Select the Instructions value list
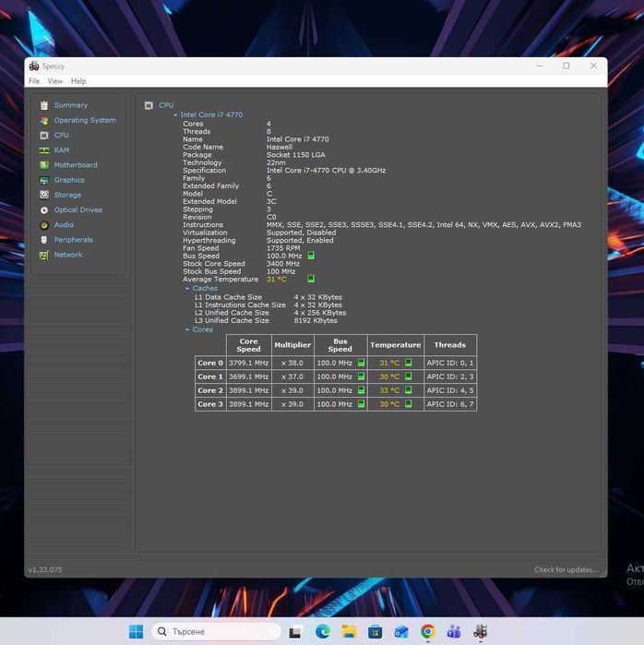The width and height of the screenshot is (644, 645). 423,224
